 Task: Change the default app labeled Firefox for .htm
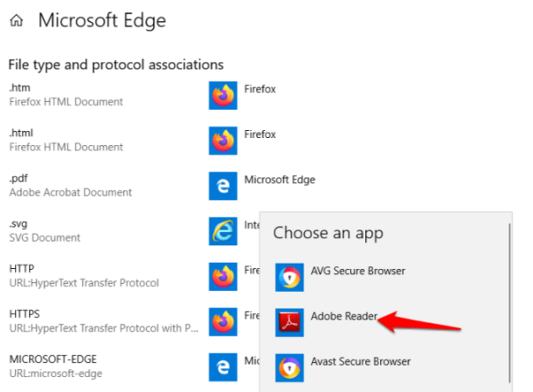tap(260, 89)
